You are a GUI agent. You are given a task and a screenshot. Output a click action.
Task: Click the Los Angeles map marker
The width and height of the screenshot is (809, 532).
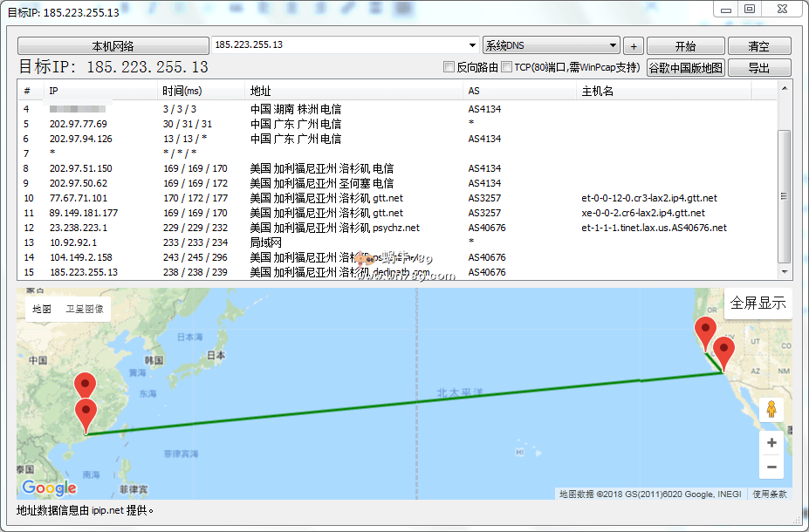click(723, 352)
